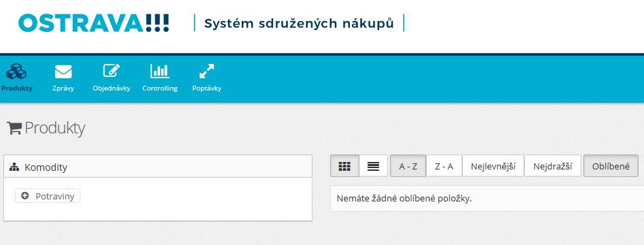Open the Objednávky edit icon

tap(111, 71)
